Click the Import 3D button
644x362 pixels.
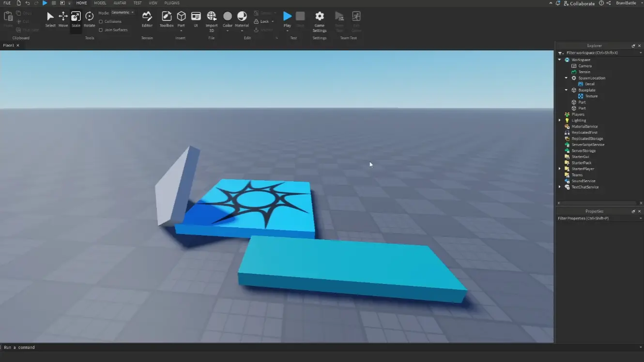212,21
